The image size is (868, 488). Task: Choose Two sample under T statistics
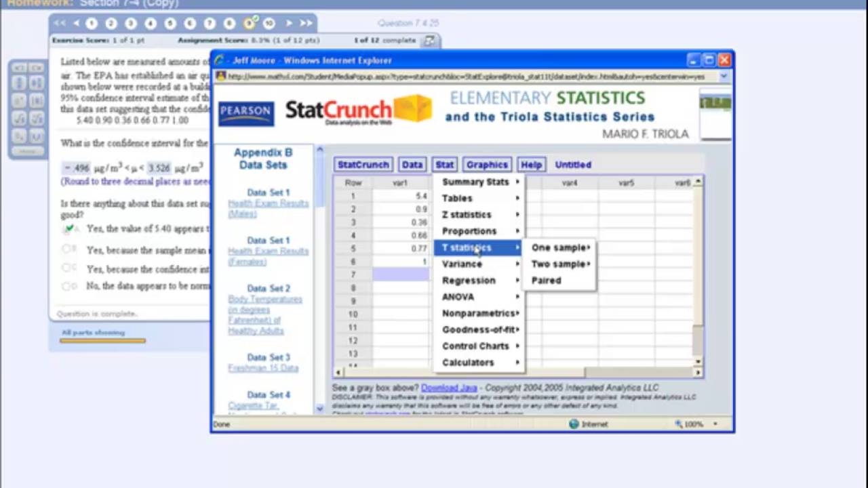(x=560, y=264)
